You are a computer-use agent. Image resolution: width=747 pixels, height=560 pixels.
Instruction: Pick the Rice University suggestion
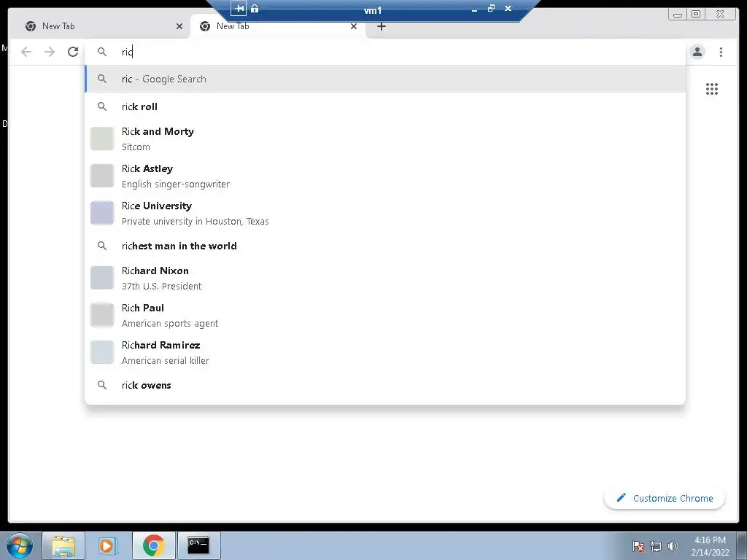pyautogui.click(x=385, y=213)
